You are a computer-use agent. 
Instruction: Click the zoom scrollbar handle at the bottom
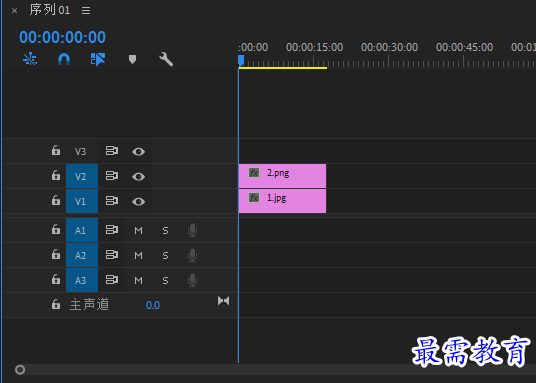(20, 370)
